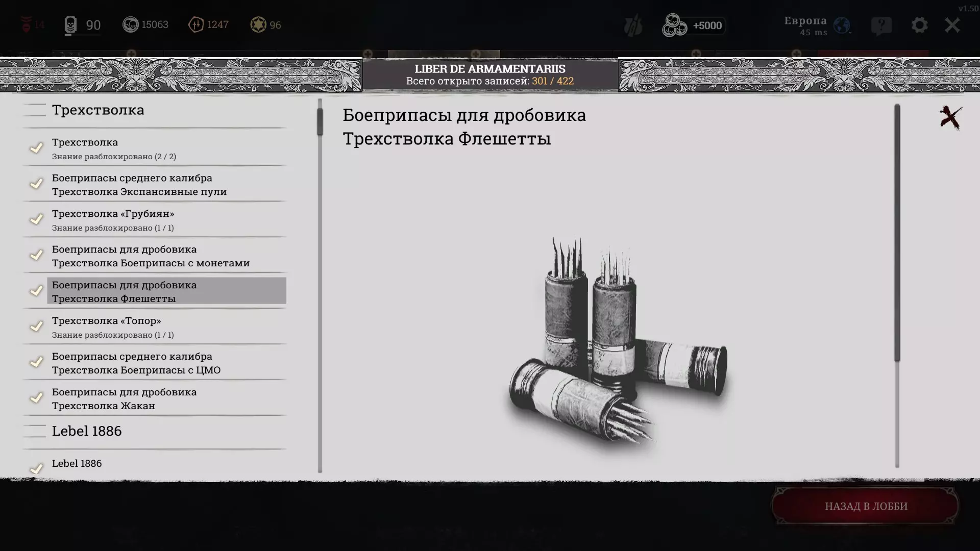Close the book with red X
Image resolution: width=980 pixels, height=551 pixels.
click(950, 118)
